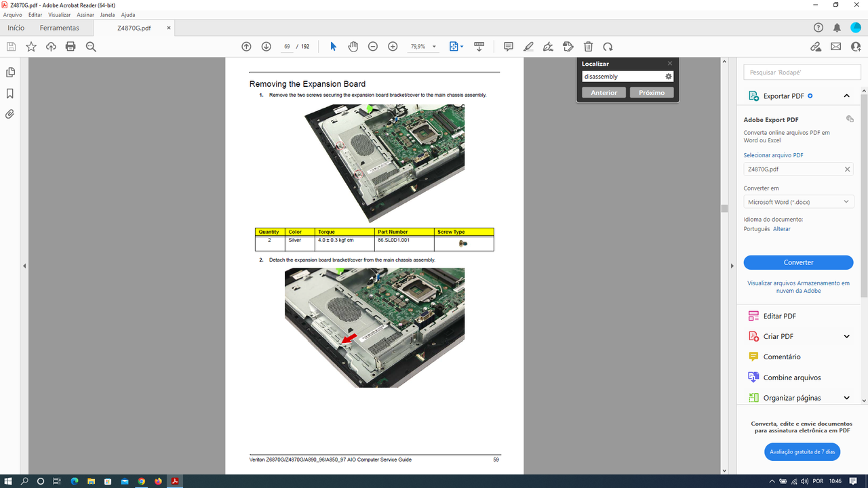
Task: Select the highlighter pen tool
Action: tap(529, 47)
